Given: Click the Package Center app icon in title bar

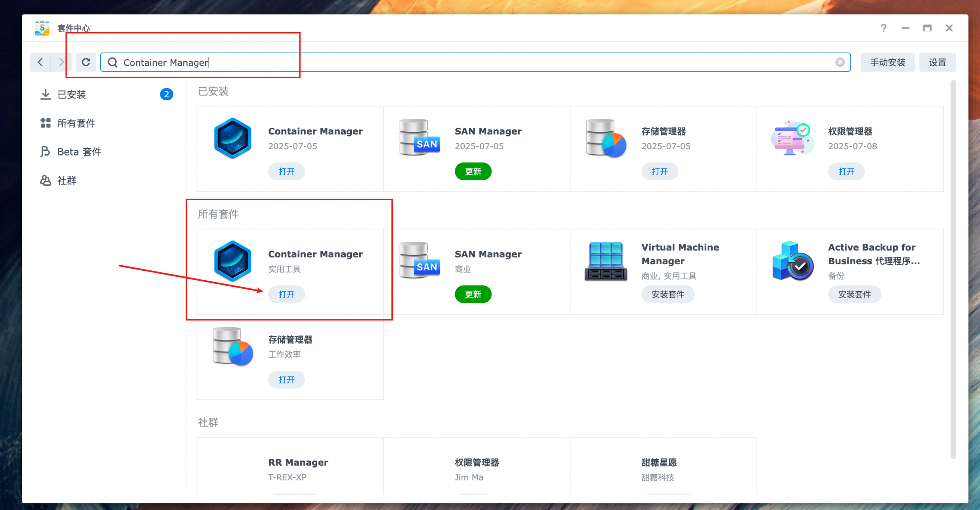Looking at the screenshot, I should (42, 28).
